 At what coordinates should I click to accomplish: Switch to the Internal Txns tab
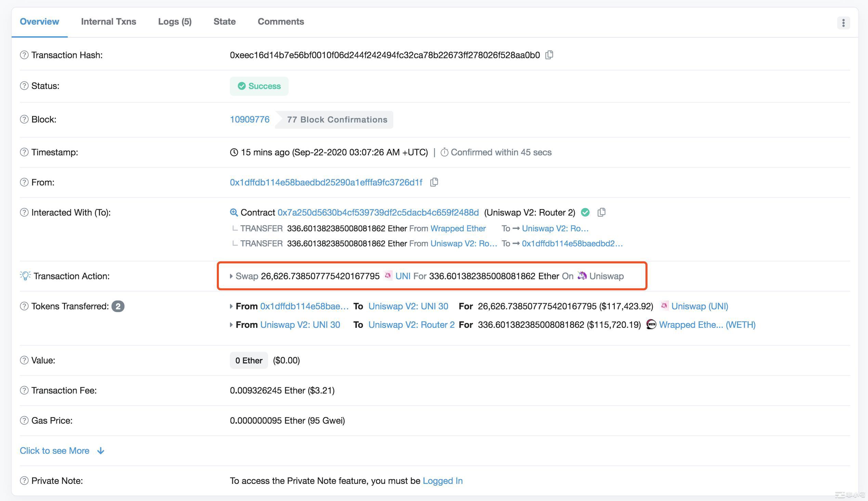click(108, 22)
